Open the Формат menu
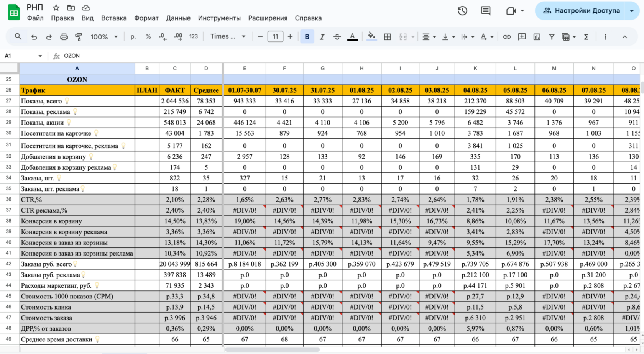The height and width of the screenshot is (354, 644). coord(146,18)
